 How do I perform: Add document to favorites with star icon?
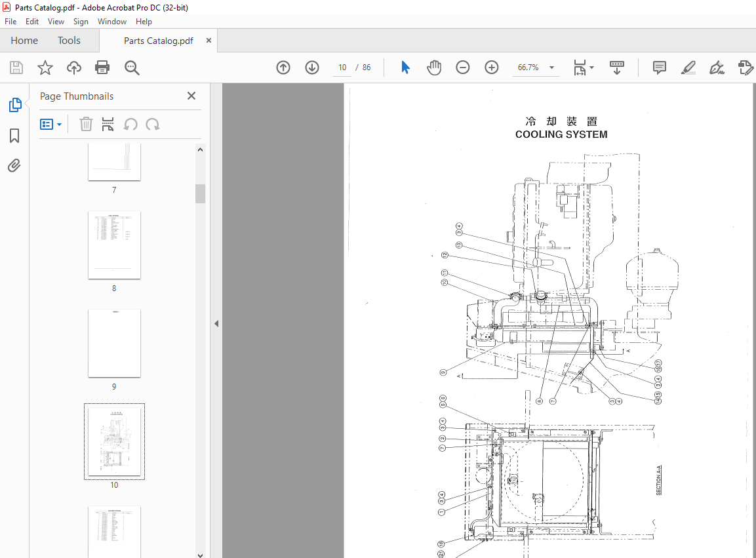tap(45, 68)
